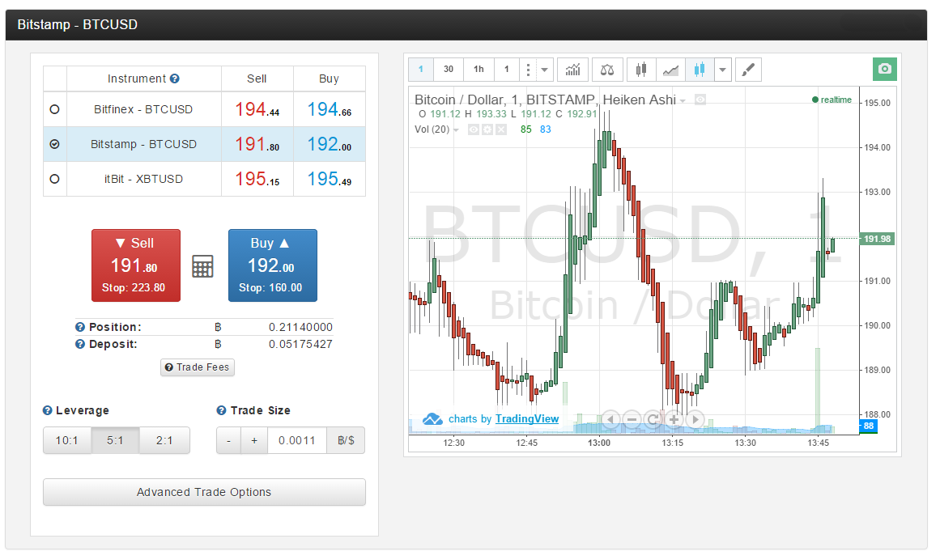Click itBit buy price 195.49
The width and height of the screenshot is (940, 560).
tap(329, 179)
